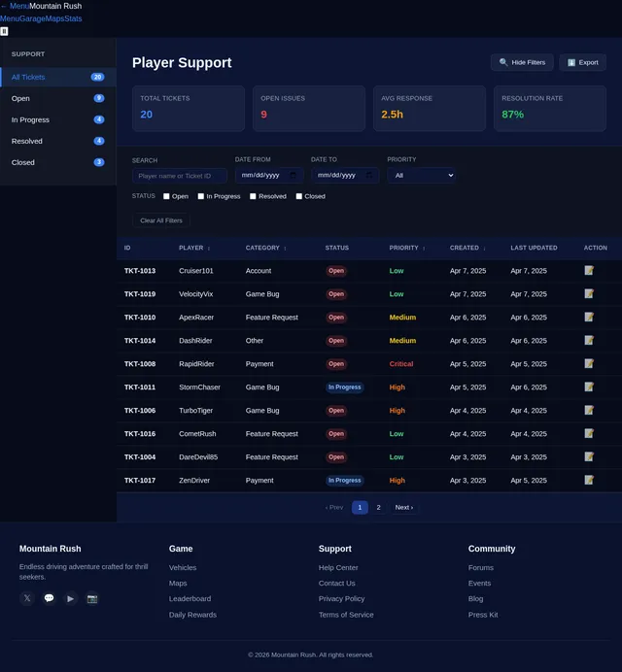Select All Tickets in sidebar
622x672 pixels.
[58, 77]
